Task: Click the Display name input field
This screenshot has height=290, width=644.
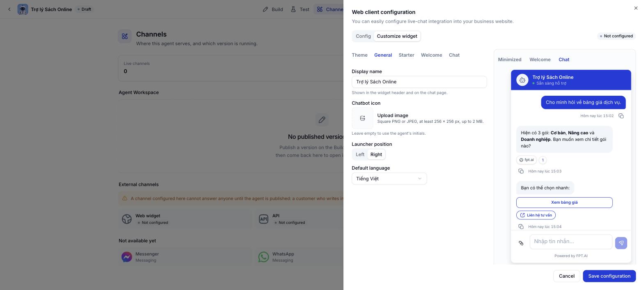Action: (419, 82)
